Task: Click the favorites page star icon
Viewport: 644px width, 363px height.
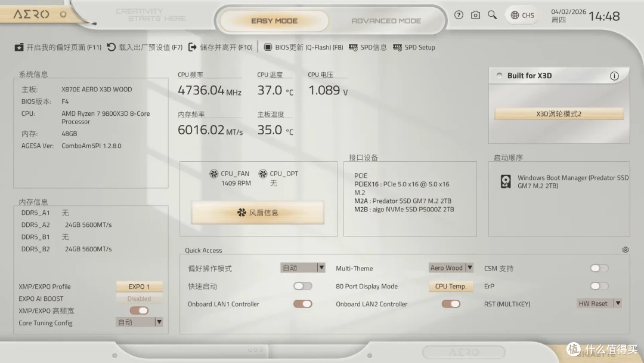Action: [19, 47]
